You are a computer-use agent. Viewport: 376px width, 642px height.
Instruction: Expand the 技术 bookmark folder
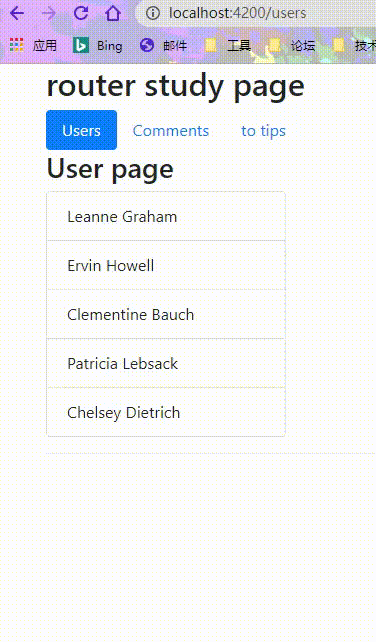pyautogui.click(x=354, y=45)
